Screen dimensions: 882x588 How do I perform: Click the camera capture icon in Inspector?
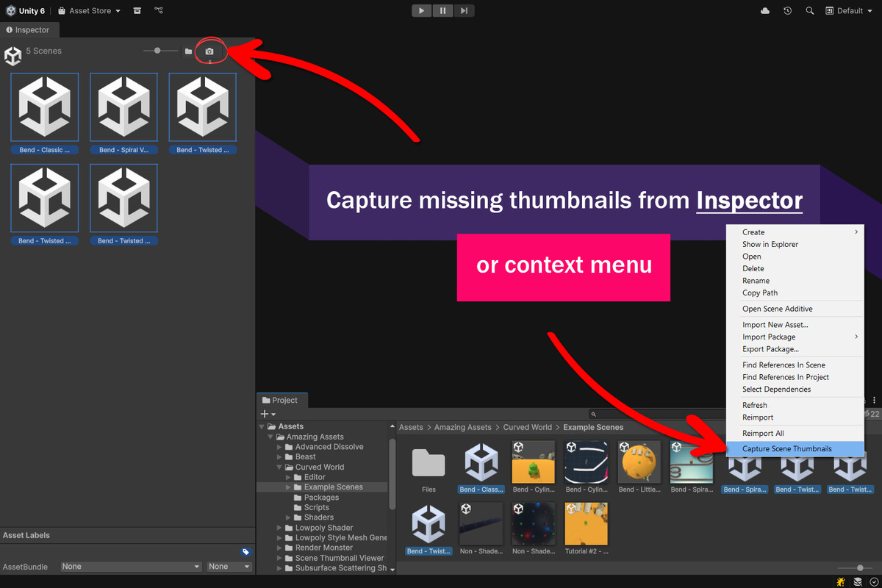point(209,51)
